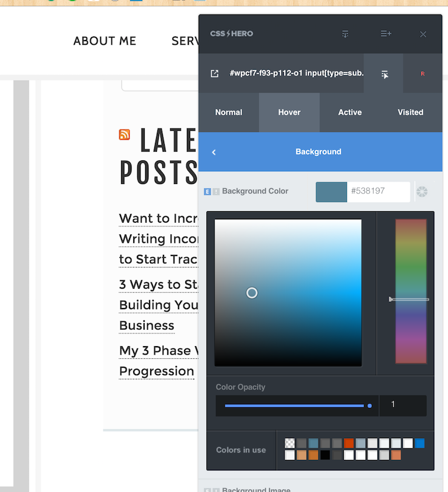Image resolution: width=448 pixels, height=492 pixels.
Task: Close the CSS Hero panel
Action: pos(423,34)
